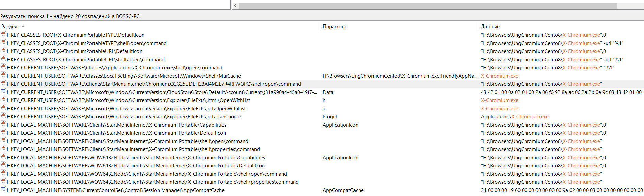Select key path ending in Shell\MuiCache

coord(124,76)
